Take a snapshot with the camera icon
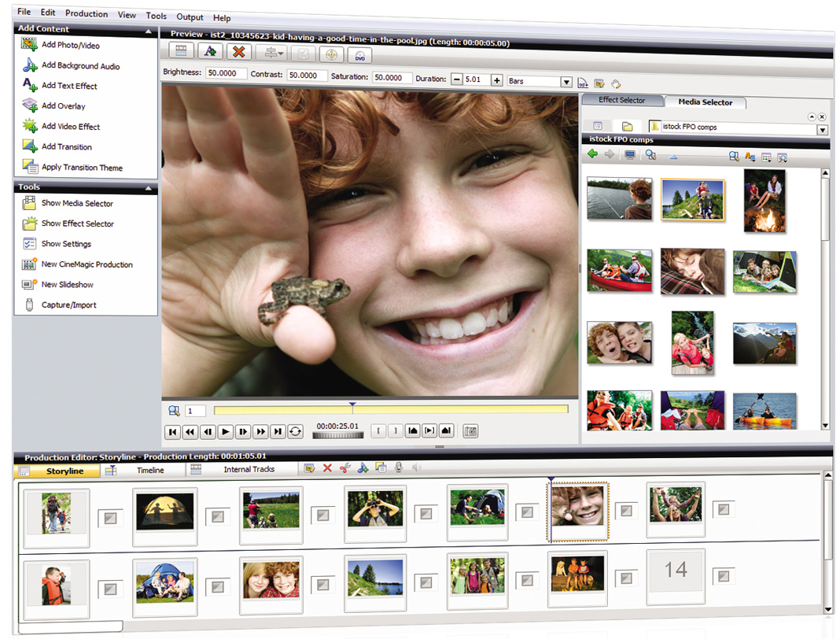 pyautogui.click(x=470, y=431)
